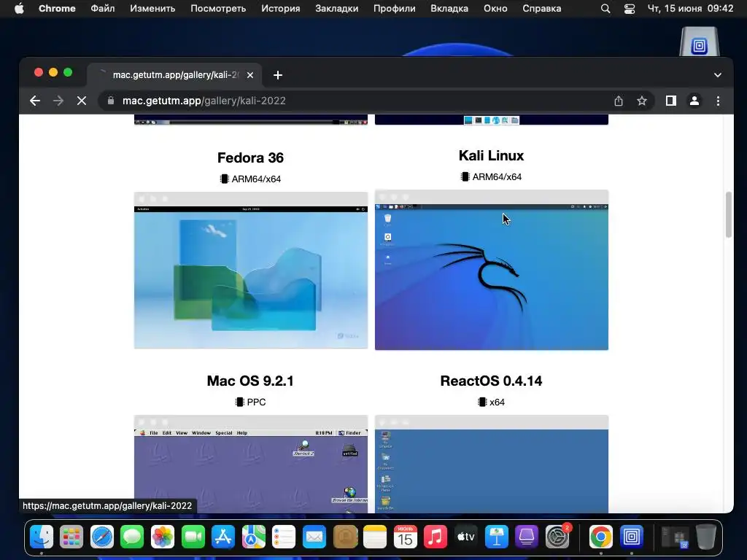
Task: Close the mac.getutm.app tab
Action: (250, 75)
